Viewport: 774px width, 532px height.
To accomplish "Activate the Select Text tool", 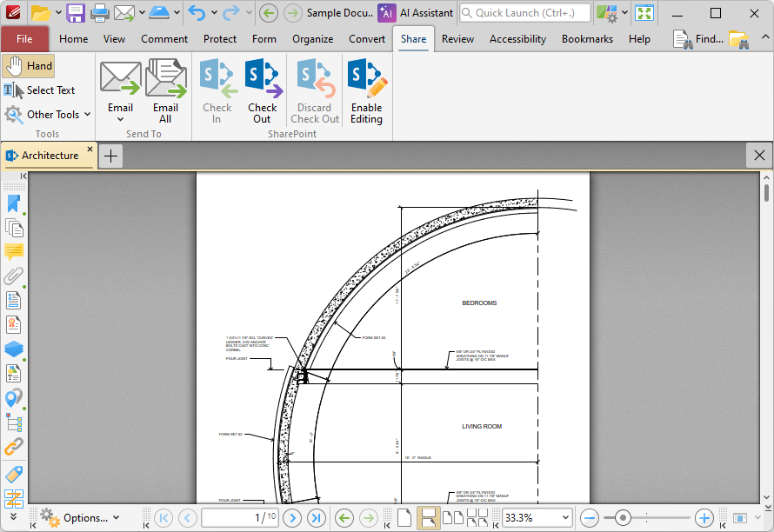I will coord(39,90).
